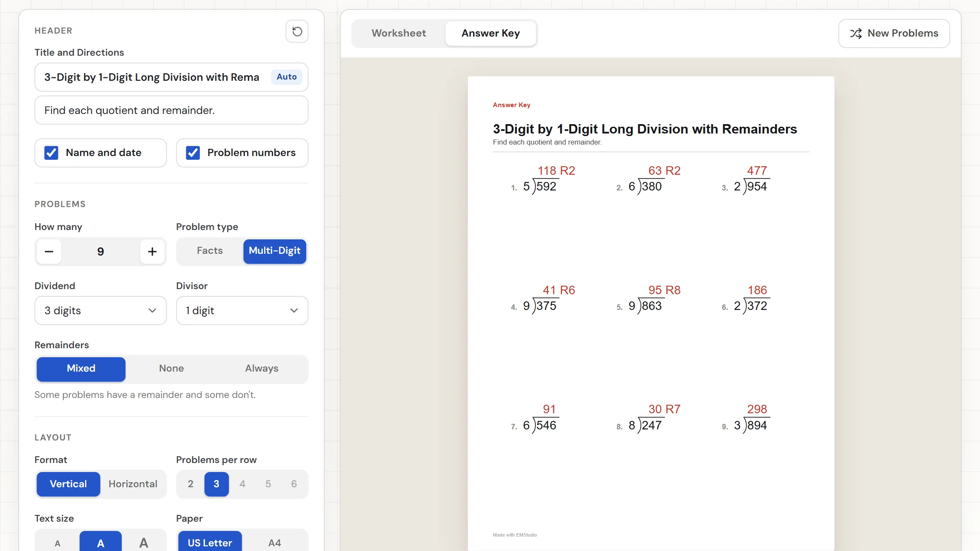Set 5 problems per row
This screenshot has height=551, width=980.
[268, 484]
